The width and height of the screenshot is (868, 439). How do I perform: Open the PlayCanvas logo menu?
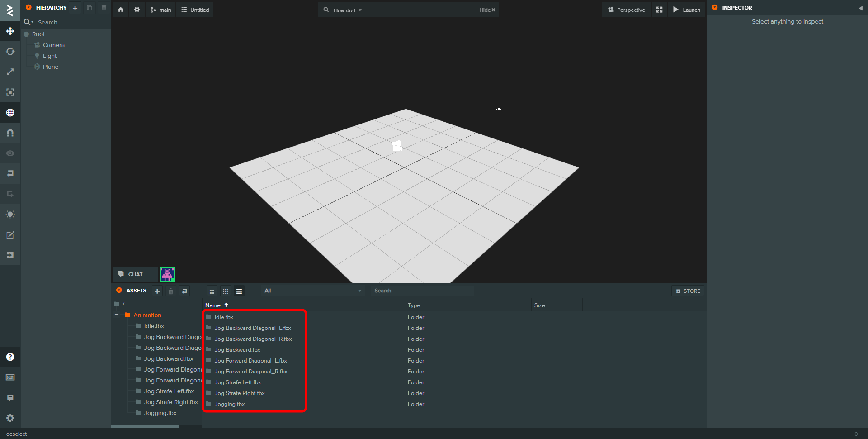point(10,10)
